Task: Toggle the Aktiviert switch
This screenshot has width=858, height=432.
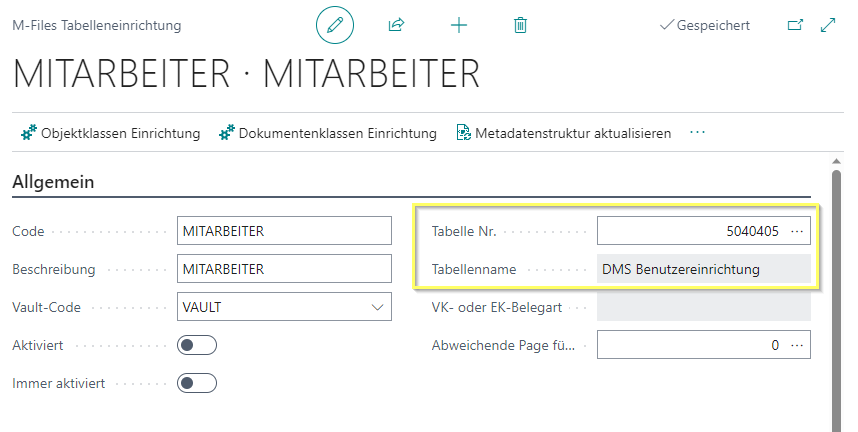Action: pyautogui.click(x=197, y=345)
